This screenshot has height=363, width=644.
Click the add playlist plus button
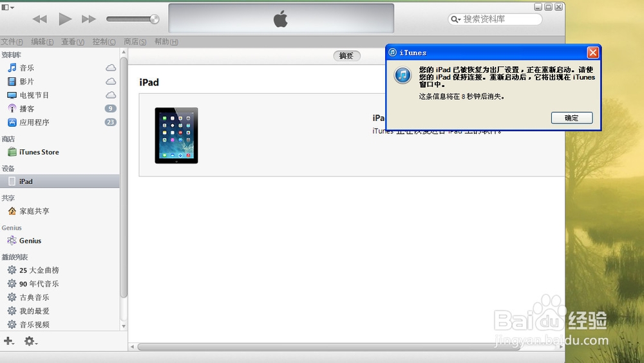pos(8,341)
